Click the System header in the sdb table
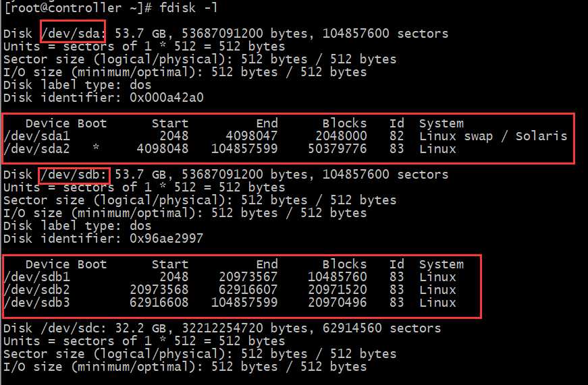Viewport: 588px width, 385px height. (441, 264)
